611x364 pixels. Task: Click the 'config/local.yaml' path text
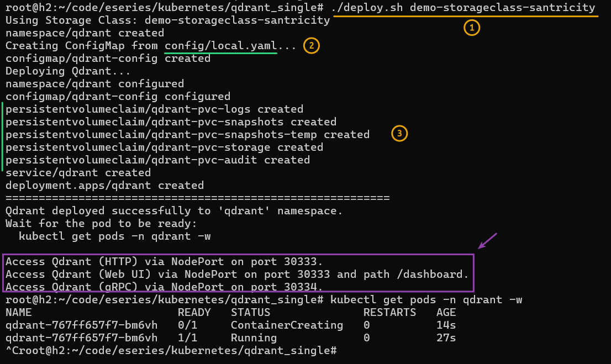[220, 46]
